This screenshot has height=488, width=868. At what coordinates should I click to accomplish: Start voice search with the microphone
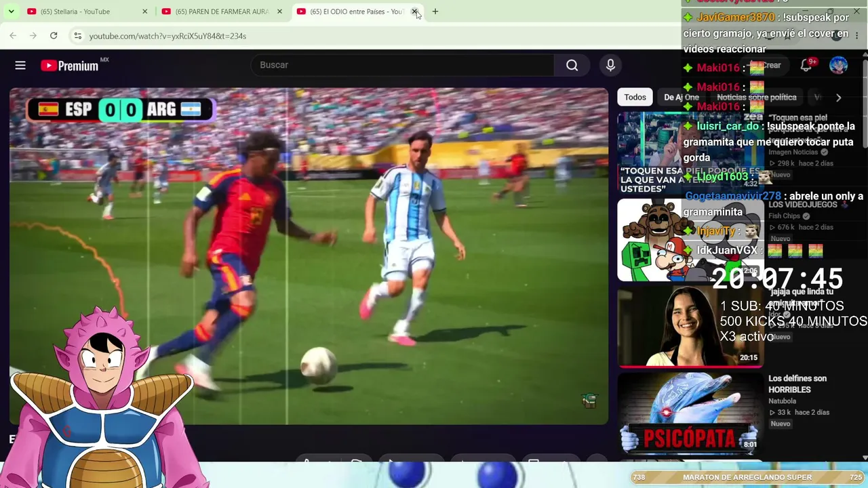(610, 65)
